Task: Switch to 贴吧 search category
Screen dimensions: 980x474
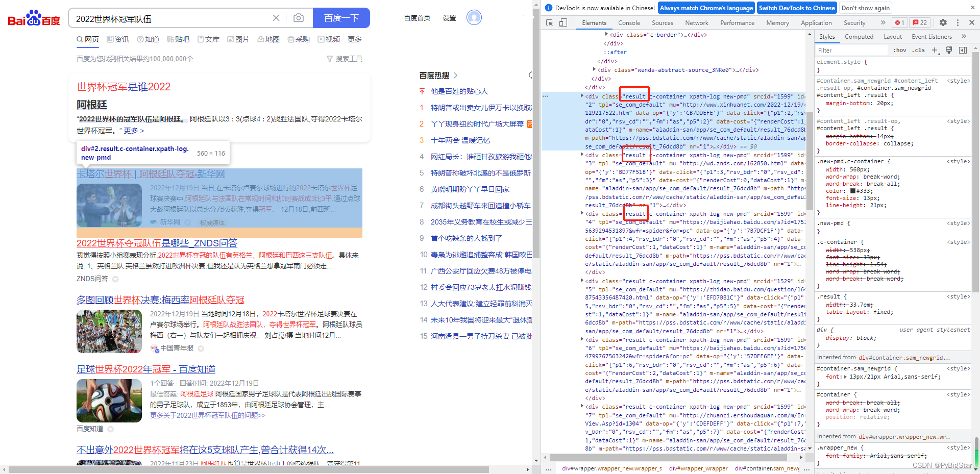Action: click(178, 39)
